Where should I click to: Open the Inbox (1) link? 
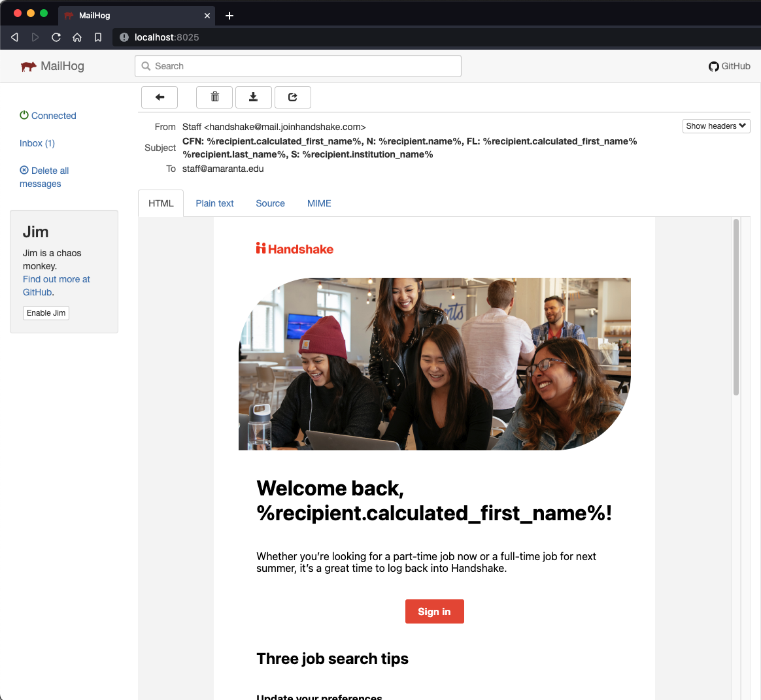[37, 143]
